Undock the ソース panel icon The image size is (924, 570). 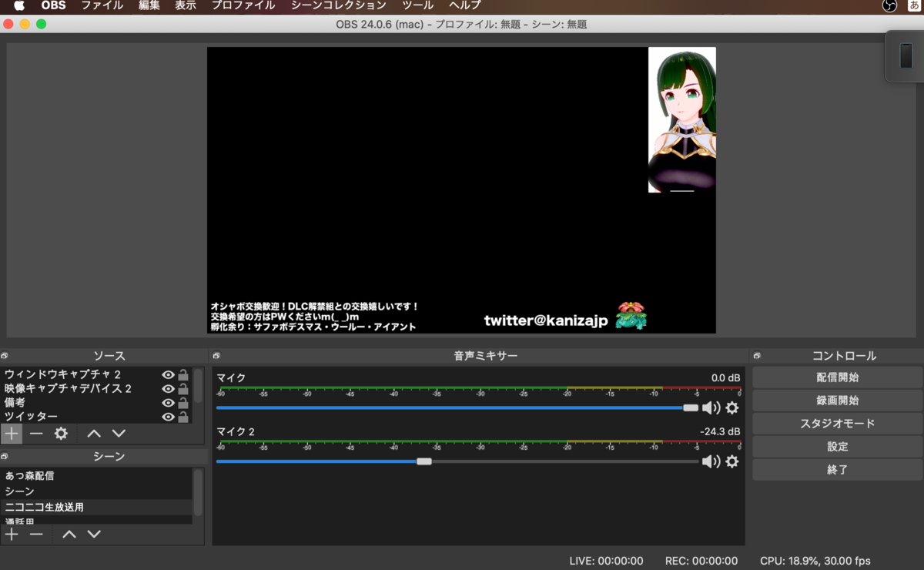click(5, 356)
